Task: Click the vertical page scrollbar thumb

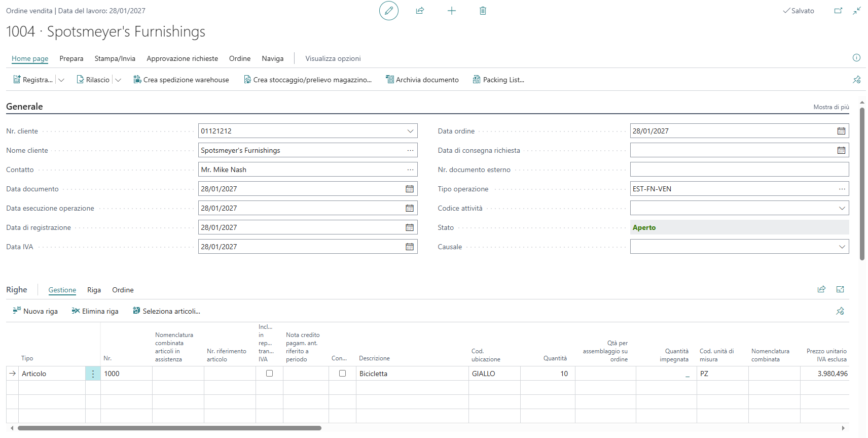Action: click(x=862, y=184)
